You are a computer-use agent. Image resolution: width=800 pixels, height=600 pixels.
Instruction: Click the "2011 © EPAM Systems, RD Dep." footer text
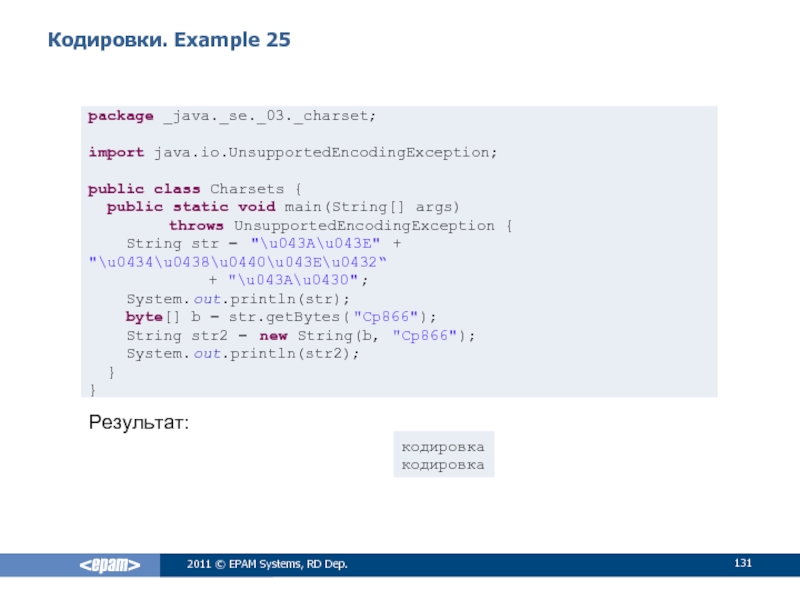pos(267,567)
